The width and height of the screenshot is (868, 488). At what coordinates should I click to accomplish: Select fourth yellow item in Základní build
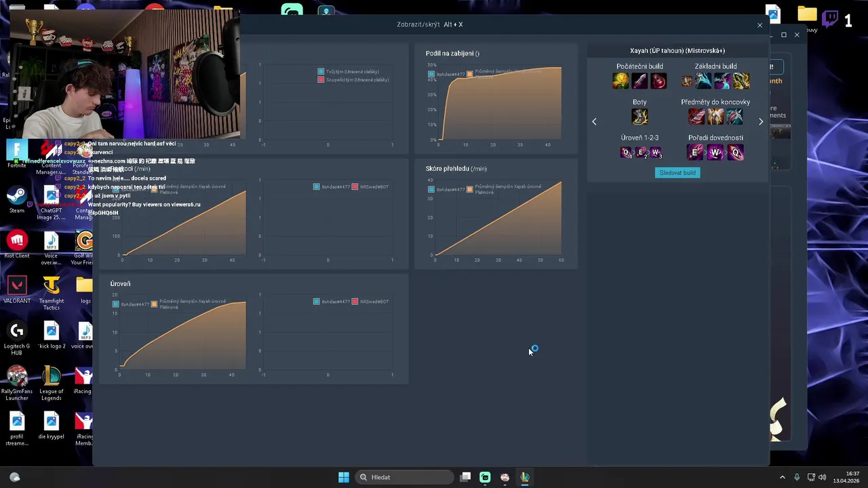(x=741, y=81)
